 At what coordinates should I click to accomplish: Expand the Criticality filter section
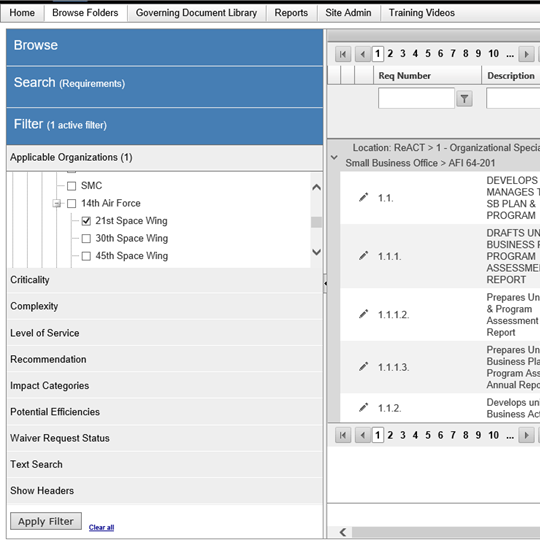pyautogui.click(x=165, y=280)
